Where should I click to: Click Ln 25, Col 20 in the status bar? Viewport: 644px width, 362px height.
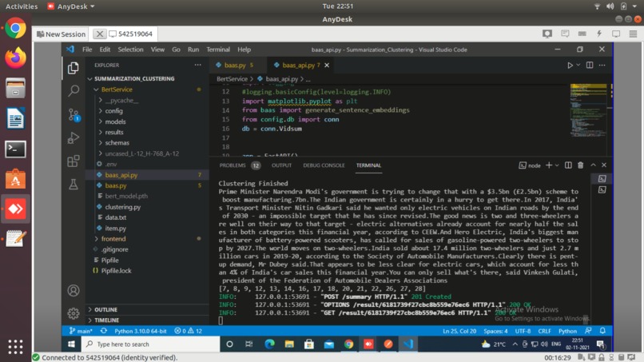tap(459, 331)
